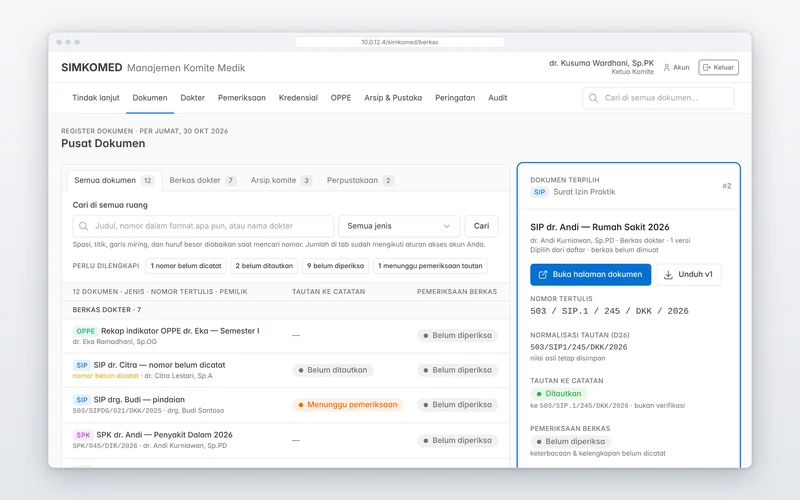This screenshot has height=500, width=800.
Task: Click the 'Tautan ke catatan' column header
Action: [x=329, y=292]
